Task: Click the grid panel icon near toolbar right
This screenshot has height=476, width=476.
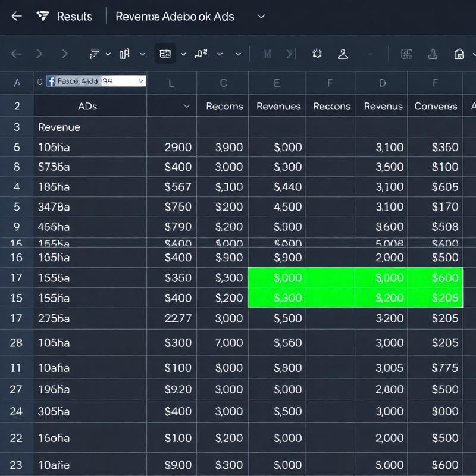Action: click(406, 54)
